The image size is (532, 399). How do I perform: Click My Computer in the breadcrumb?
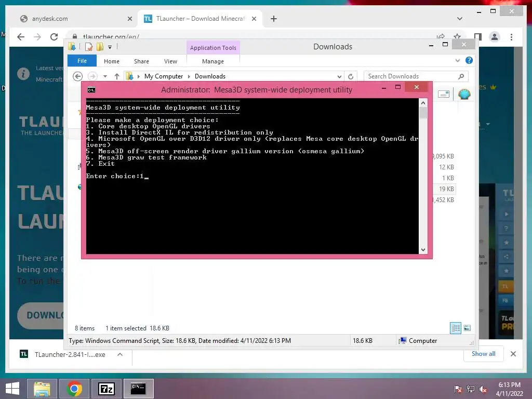pyautogui.click(x=164, y=76)
